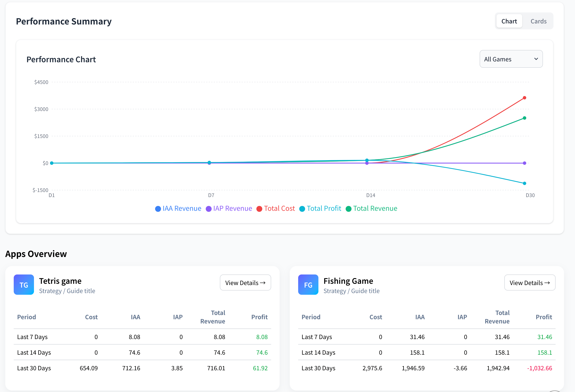Click Fishing Game total revenue 1,942.94
Image resolution: width=575 pixels, height=392 pixels.
[498, 368]
